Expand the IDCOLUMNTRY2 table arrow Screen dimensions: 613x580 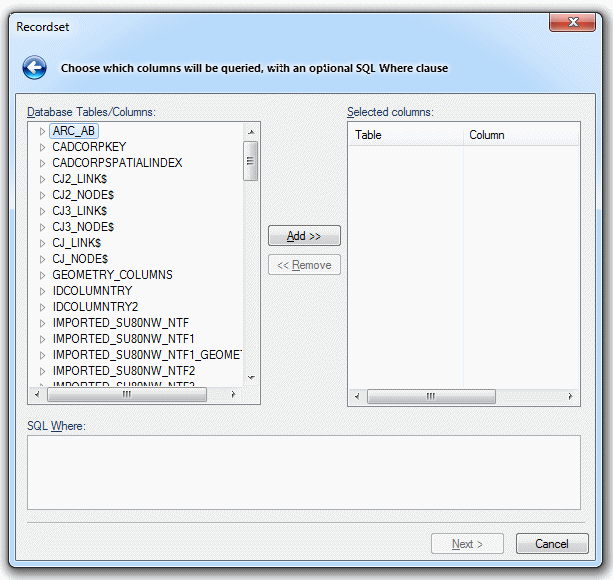(42, 308)
